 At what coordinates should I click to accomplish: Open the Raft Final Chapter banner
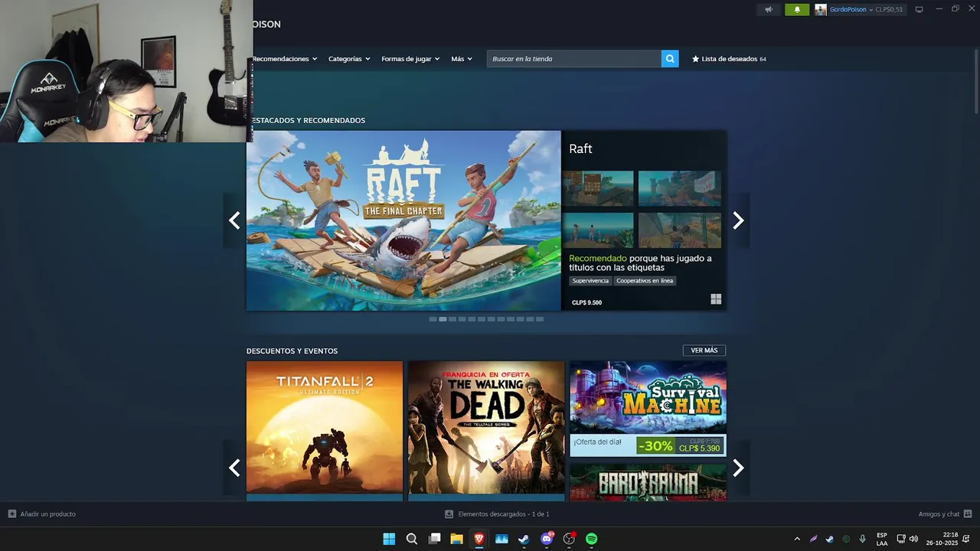(x=403, y=220)
